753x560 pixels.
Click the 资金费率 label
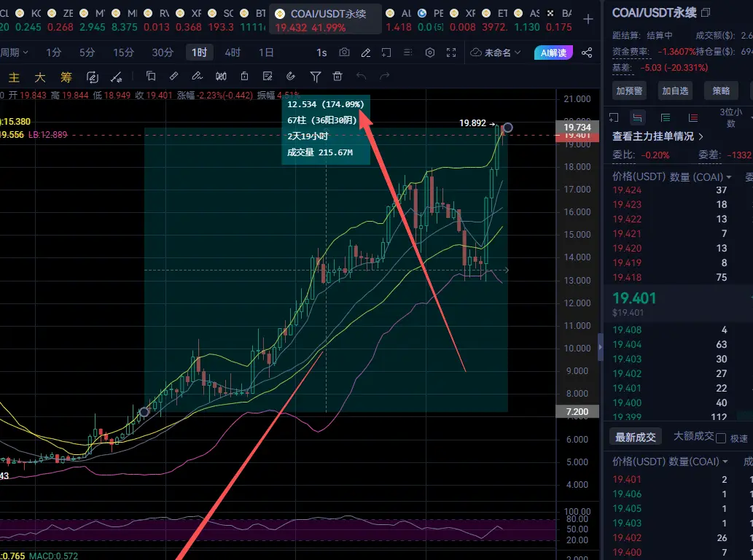(x=631, y=51)
